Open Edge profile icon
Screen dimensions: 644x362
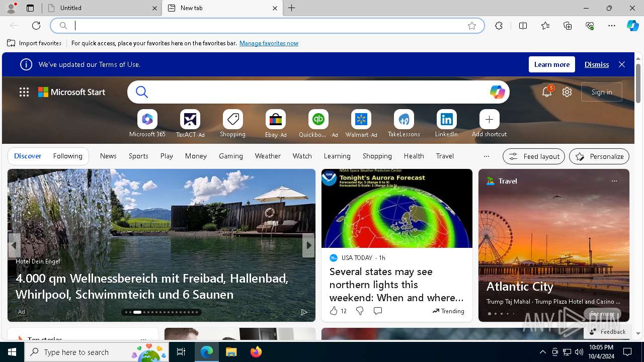(11, 8)
